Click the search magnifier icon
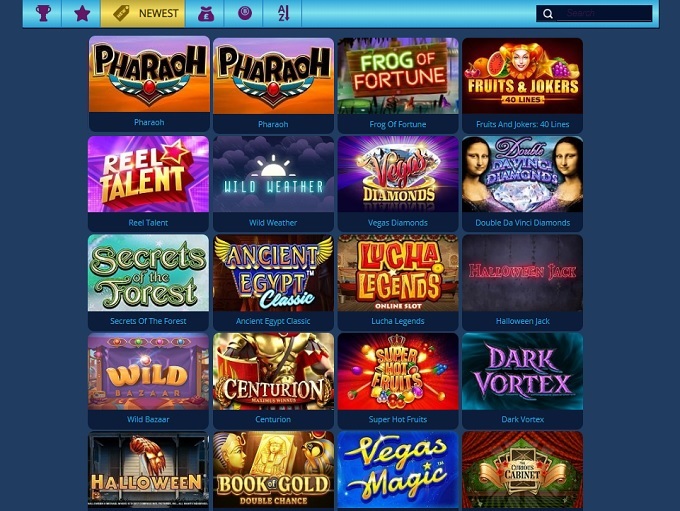680x511 pixels. click(x=548, y=13)
